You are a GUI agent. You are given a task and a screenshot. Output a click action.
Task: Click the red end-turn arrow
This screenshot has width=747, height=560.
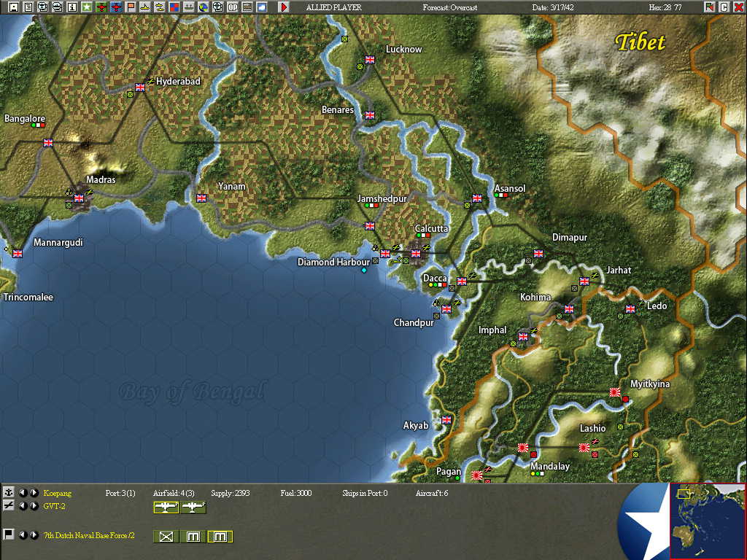pos(284,7)
